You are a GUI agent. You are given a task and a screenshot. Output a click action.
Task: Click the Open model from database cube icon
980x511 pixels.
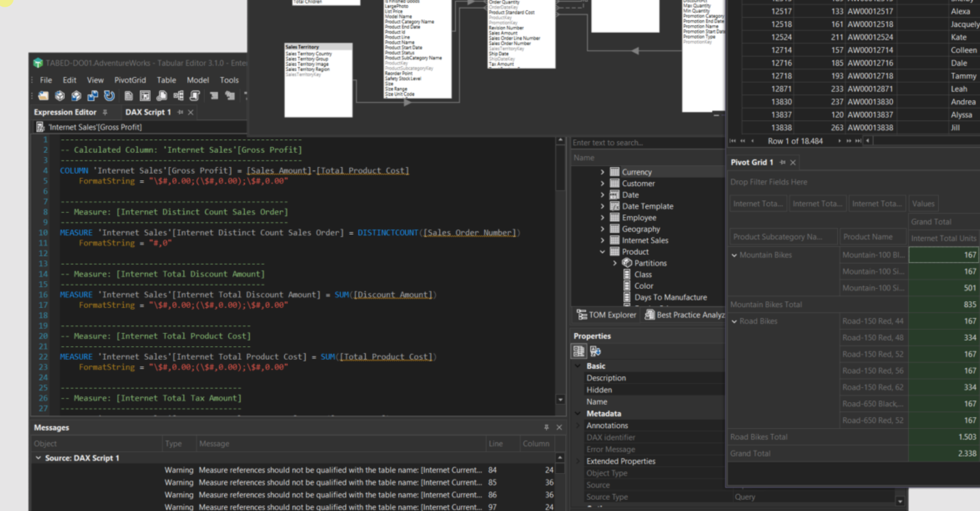(x=60, y=96)
